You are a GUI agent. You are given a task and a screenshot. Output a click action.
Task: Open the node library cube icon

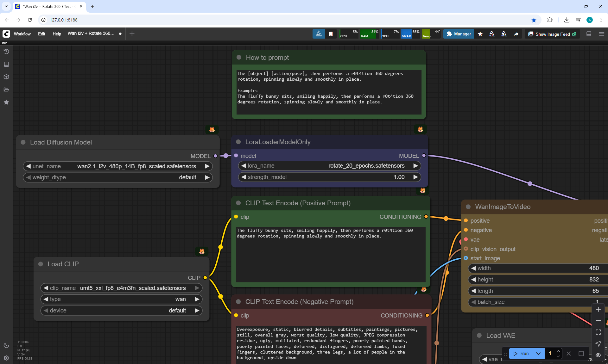(x=6, y=77)
